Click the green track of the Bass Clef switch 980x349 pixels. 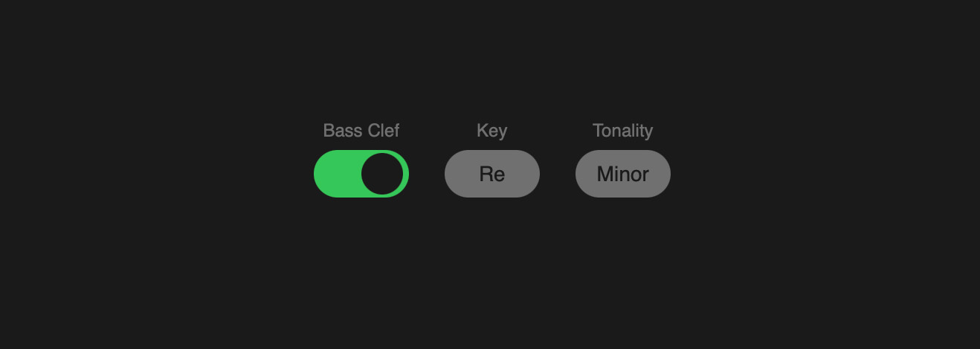336,174
